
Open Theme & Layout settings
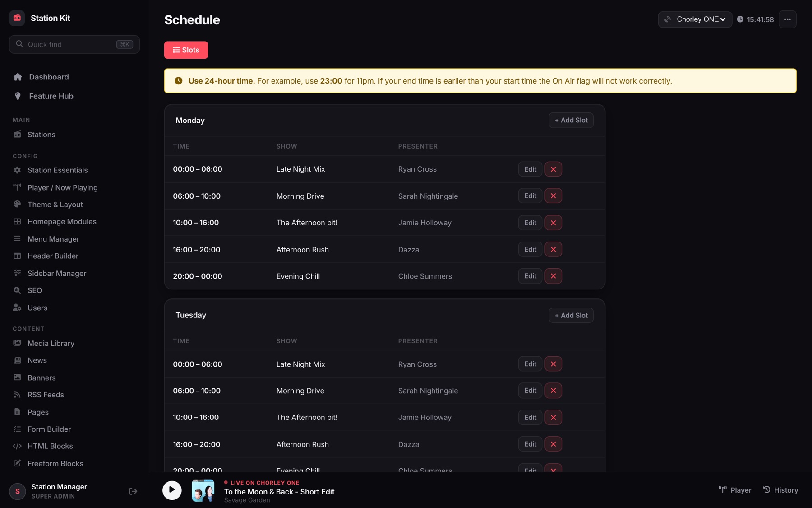click(x=55, y=205)
